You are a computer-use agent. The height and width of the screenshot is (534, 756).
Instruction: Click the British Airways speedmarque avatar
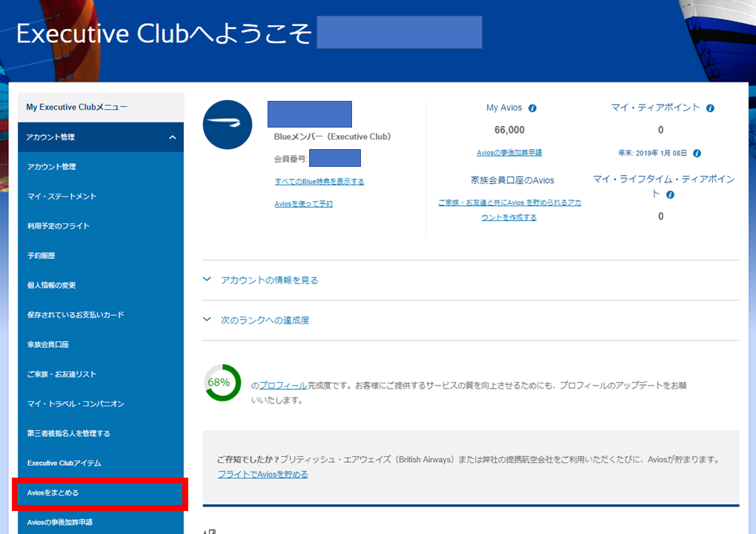tap(228, 125)
